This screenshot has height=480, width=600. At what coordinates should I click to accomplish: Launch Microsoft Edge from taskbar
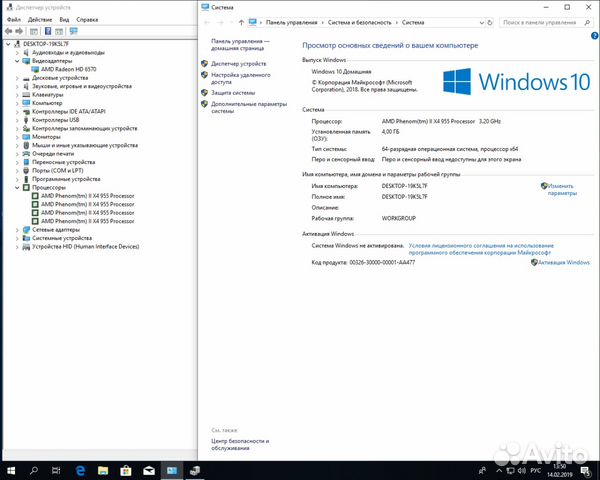[x=80, y=470]
